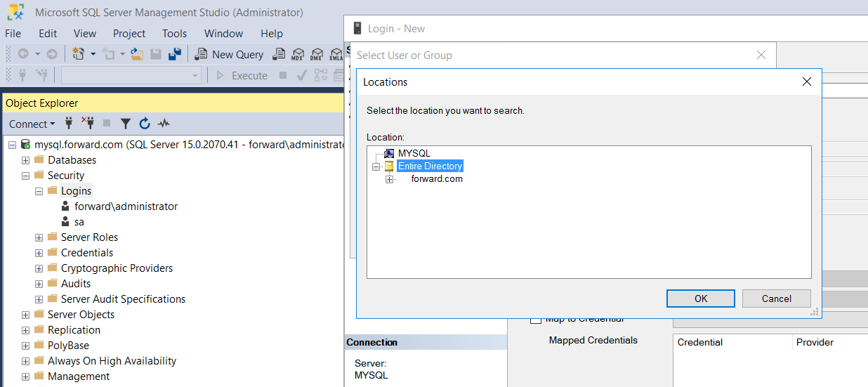Click the server icon for mysql.forward.com
The height and width of the screenshot is (387, 868).
(25, 145)
